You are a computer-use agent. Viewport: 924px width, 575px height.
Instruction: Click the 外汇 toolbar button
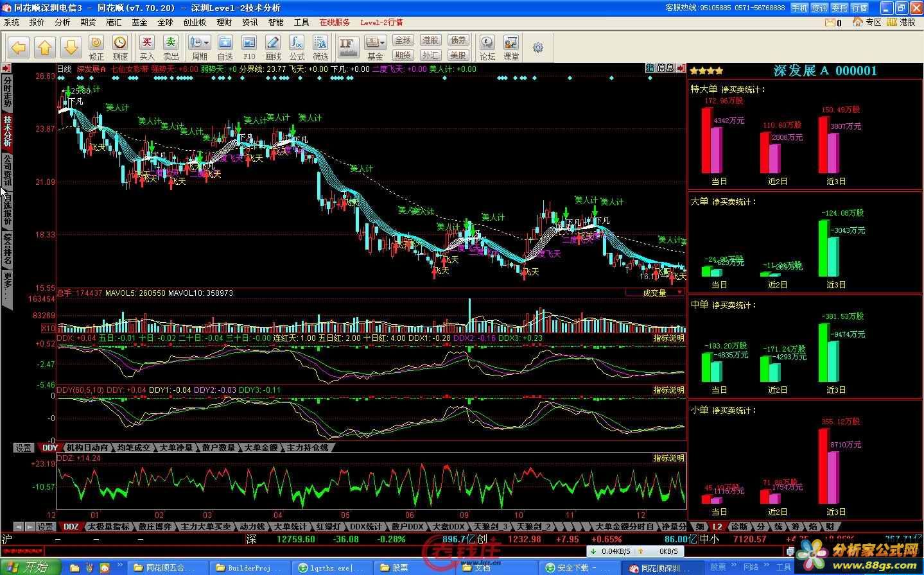[x=430, y=55]
